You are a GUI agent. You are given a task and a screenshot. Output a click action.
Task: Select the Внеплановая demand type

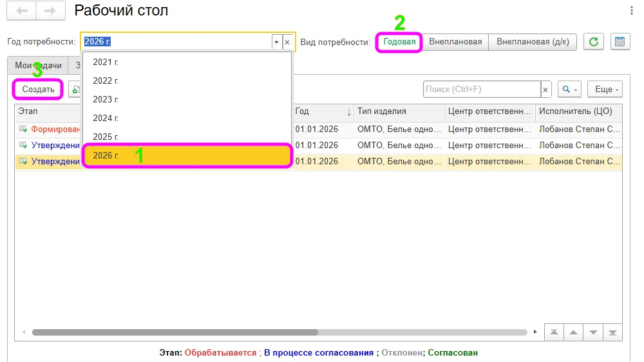coord(455,42)
